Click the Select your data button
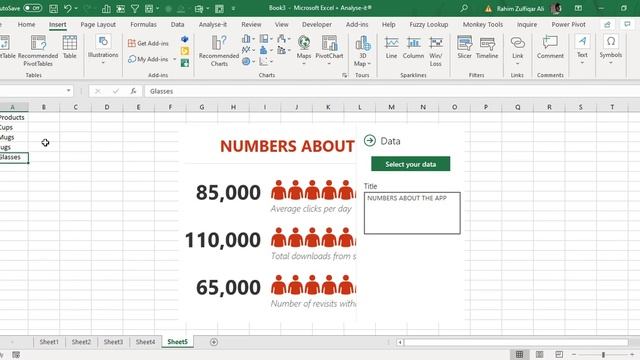 411,164
